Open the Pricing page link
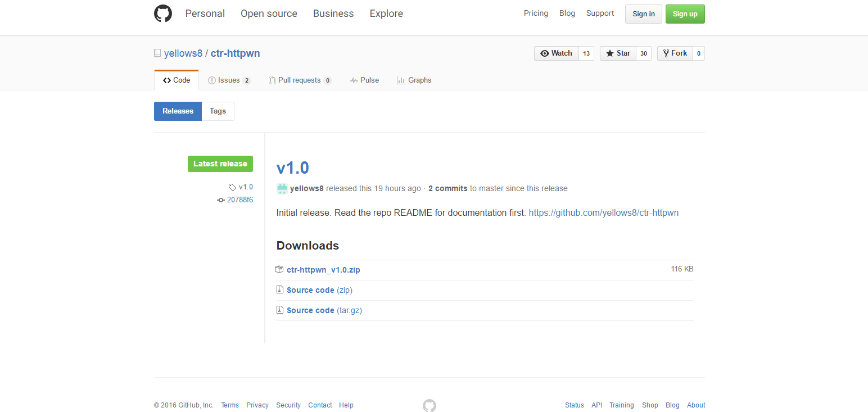This screenshot has width=868, height=412. tap(536, 13)
